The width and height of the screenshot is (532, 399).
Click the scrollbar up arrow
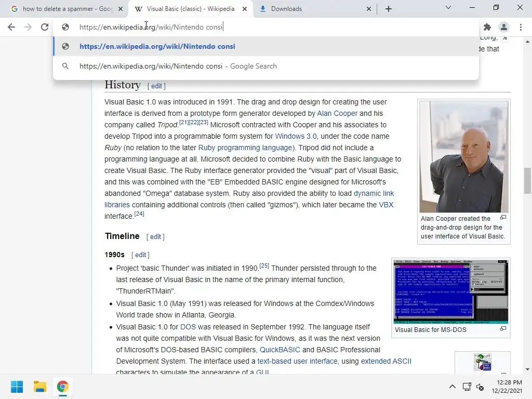tap(527, 42)
